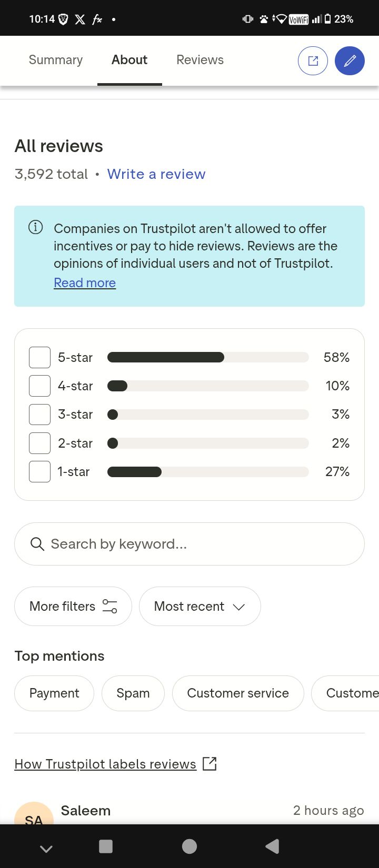Viewport: 379px width, 868px height.
Task: Focus the Search by keyword field
Action: pos(200,544)
